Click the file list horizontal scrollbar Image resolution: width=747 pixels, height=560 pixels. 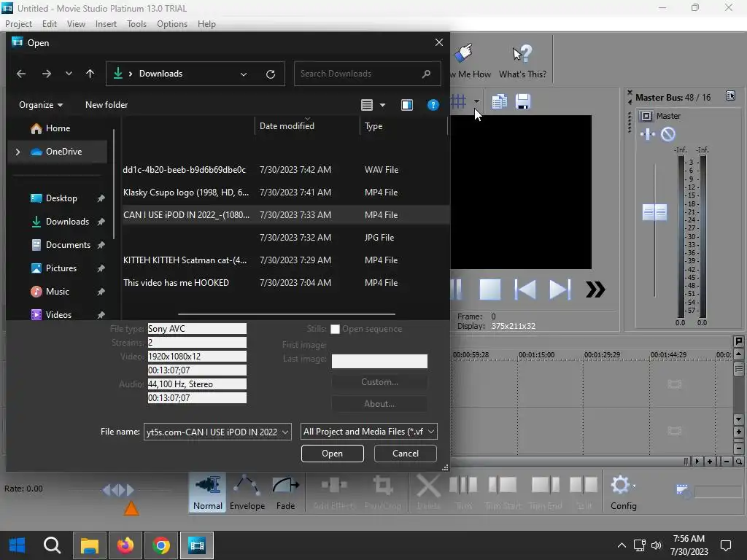pos(286,314)
